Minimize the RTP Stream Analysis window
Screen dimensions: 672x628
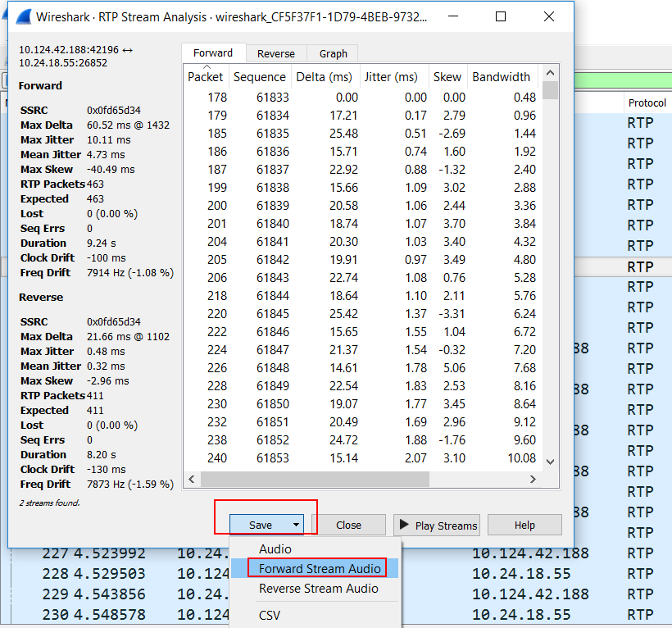(453, 16)
